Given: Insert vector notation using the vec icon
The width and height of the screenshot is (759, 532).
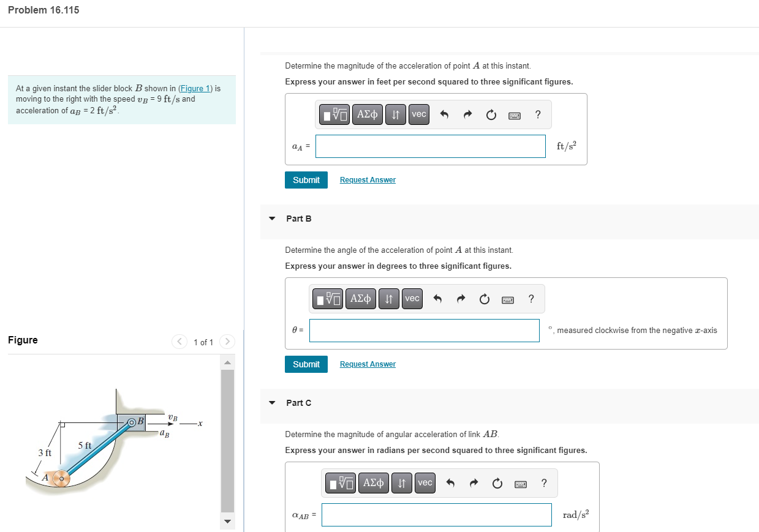Looking at the screenshot, I should click(x=418, y=114).
